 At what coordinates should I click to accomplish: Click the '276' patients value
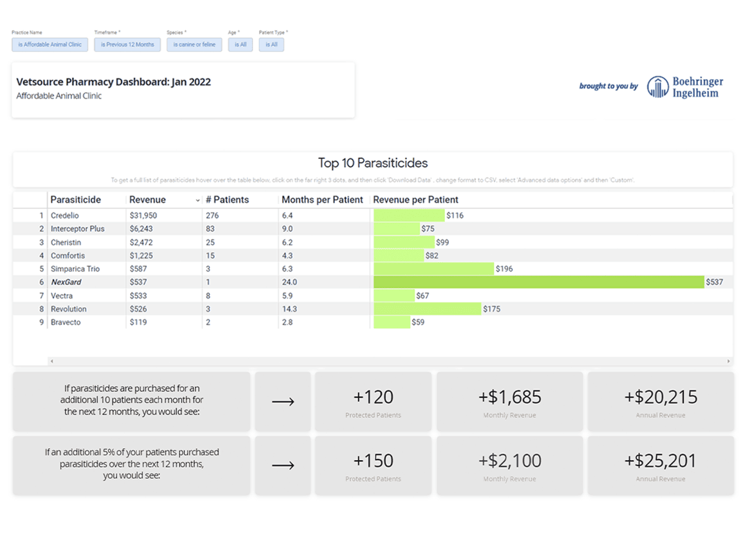coord(213,216)
